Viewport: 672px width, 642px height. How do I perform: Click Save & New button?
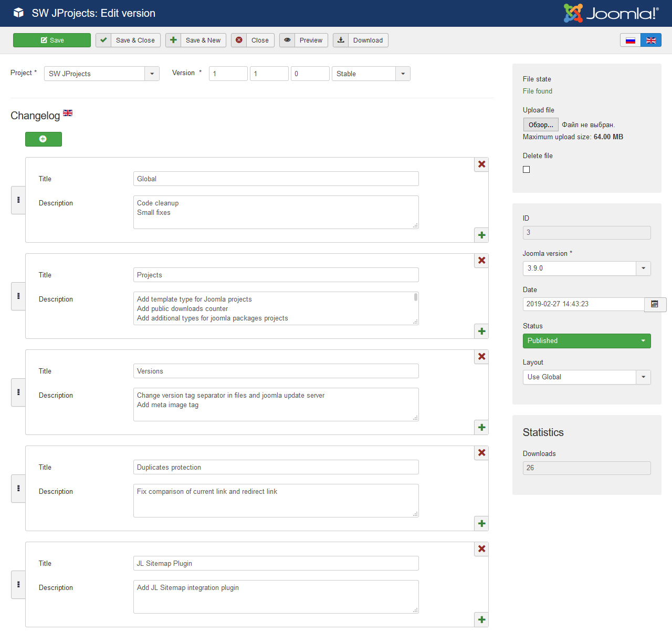196,40
